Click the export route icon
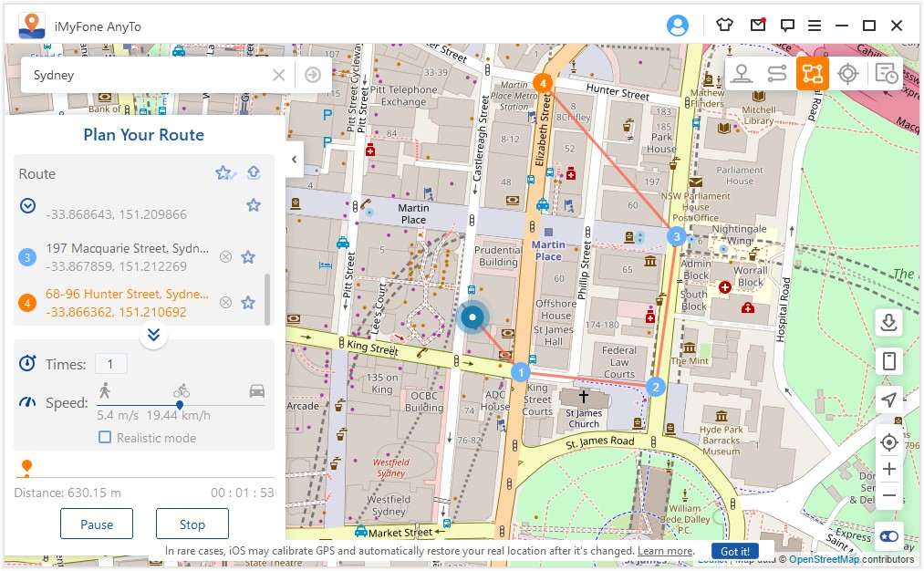Image resolution: width=924 pixels, height=571 pixels. pyautogui.click(x=254, y=172)
